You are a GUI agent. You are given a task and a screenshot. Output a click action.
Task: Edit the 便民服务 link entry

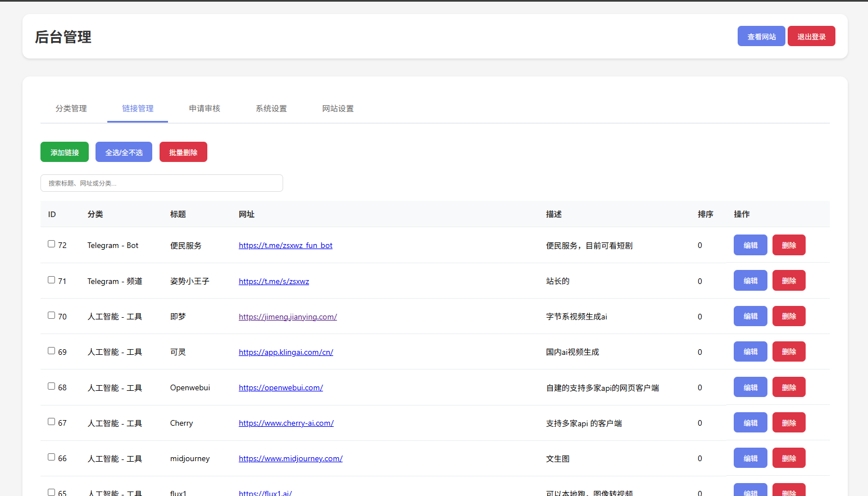[x=750, y=245]
